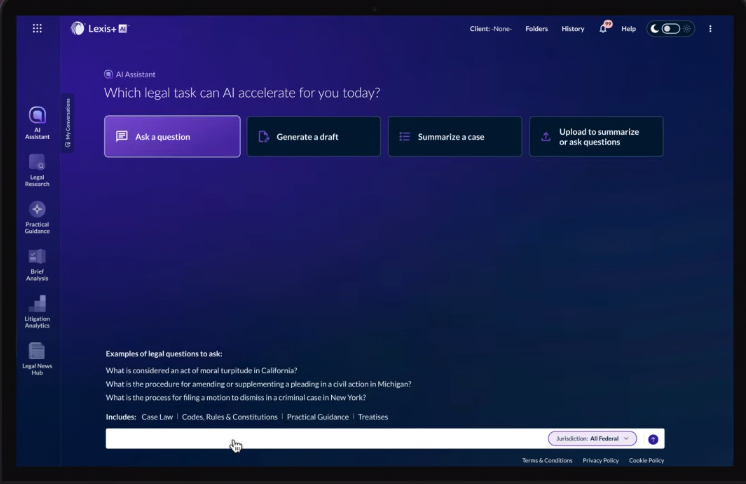Image resolution: width=746 pixels, height=484 pixels.
Task: Click the Lexis+ AI logo
Action: (x=100, y=29)
